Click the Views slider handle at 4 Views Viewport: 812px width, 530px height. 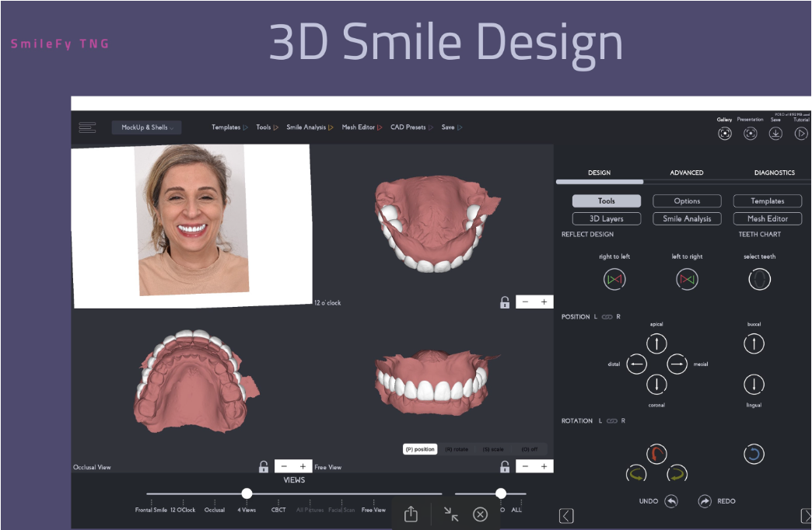[x=247, y=493]
